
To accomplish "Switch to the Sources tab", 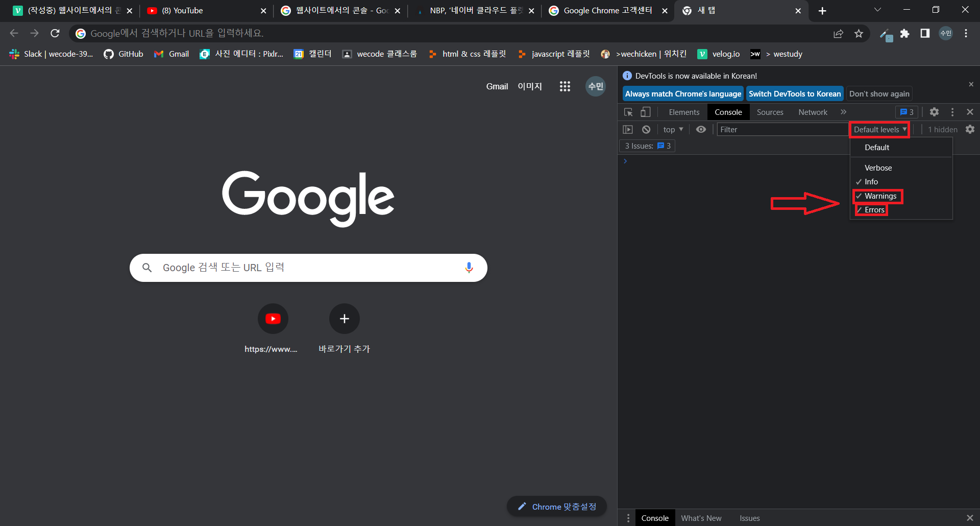I will pyautogui.click(x=770, y=112).
